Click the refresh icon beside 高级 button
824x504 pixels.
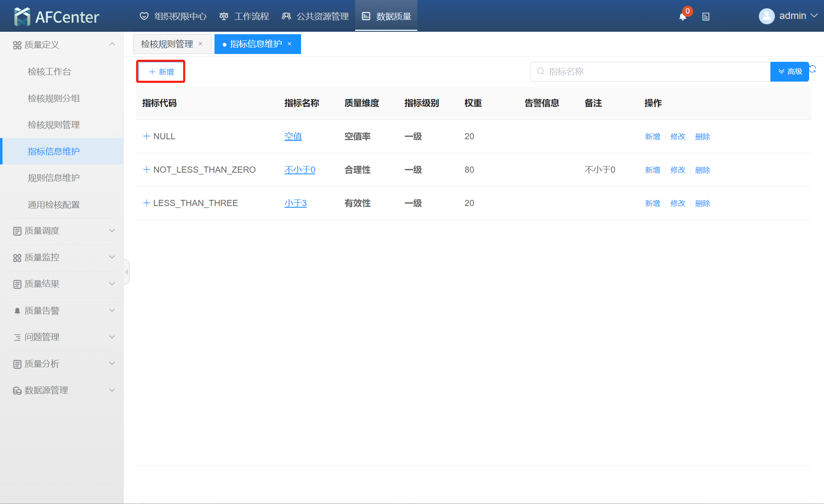pos(813,69)
